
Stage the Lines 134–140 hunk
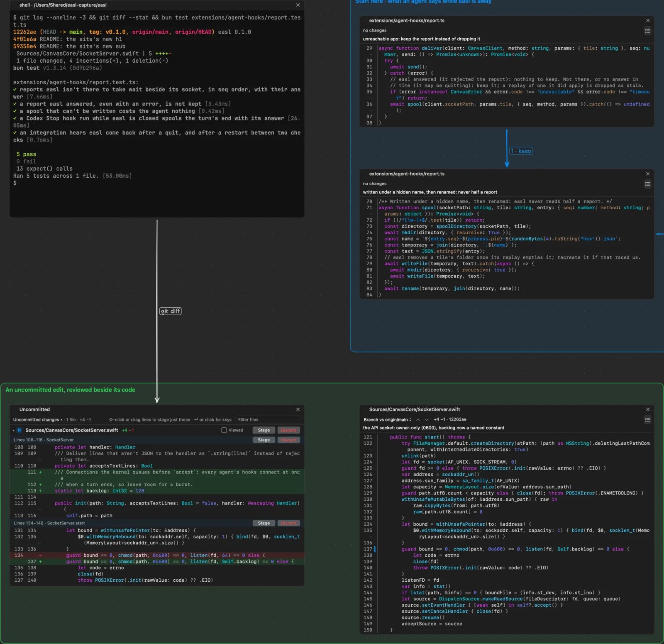[264, 523]
